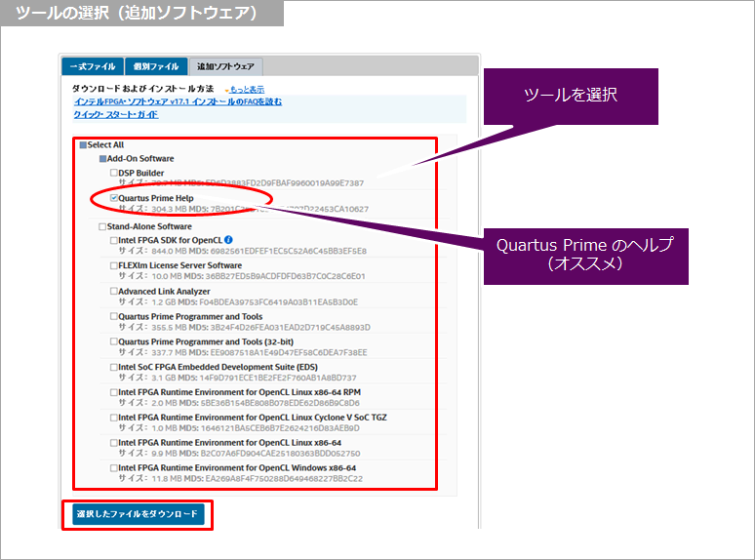
Task: Check OpenCL Linux x86-64 RPM runtime checkbox
Action: click(x=113, y=392)
